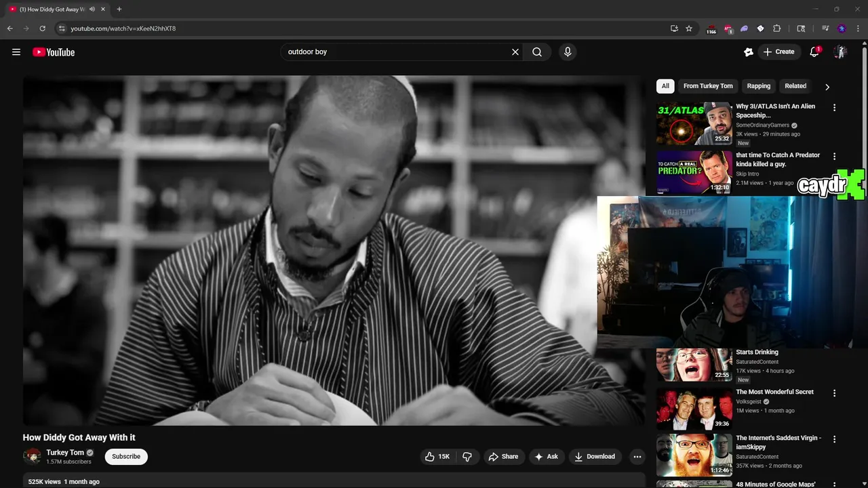Click the browser address bar URL
The width and height of the screenshot is (868, 488).
[123, 28]
